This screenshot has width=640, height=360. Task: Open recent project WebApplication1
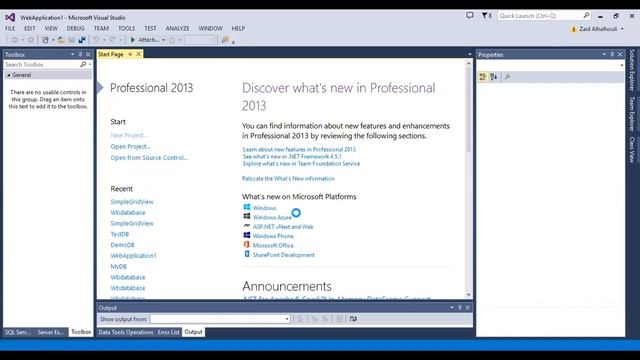click(133, 256)
